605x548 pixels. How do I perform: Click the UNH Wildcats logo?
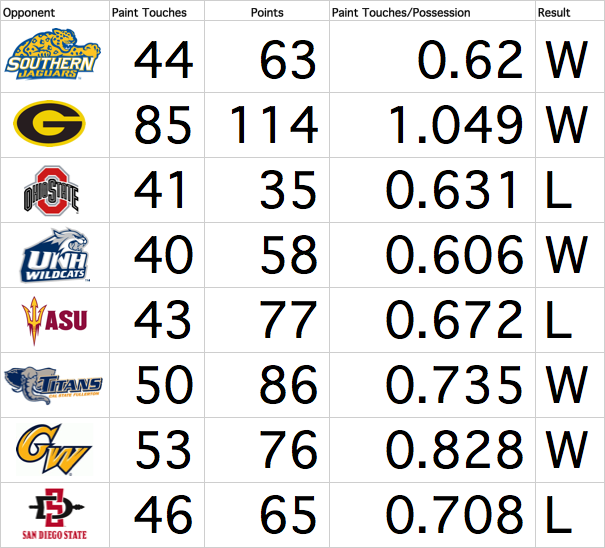(54, 256)
